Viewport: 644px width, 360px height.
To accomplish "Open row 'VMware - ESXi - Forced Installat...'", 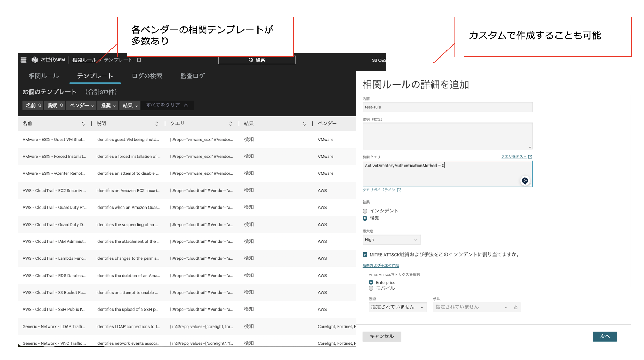I will click(187, 157).
